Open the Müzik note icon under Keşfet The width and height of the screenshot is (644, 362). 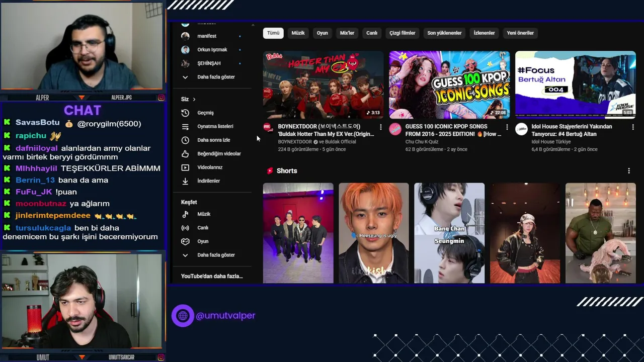(x=185, y=214)
